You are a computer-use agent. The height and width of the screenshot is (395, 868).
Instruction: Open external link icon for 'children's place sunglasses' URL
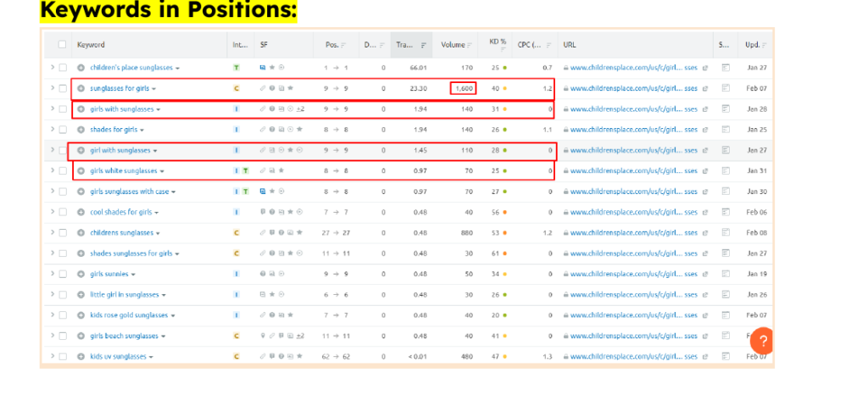point(704,68)
